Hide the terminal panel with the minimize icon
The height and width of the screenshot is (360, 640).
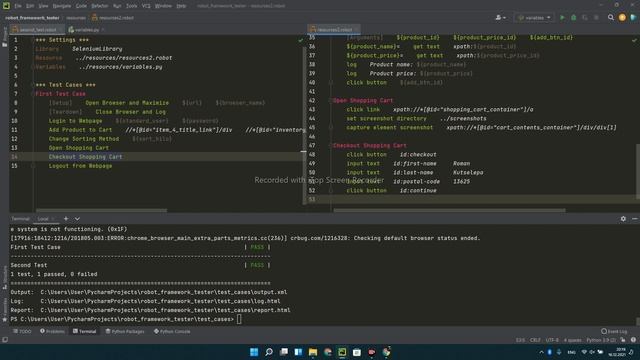click(634, 219)
